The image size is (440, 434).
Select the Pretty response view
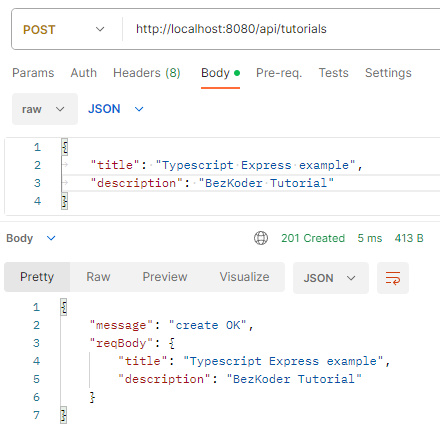37,277
